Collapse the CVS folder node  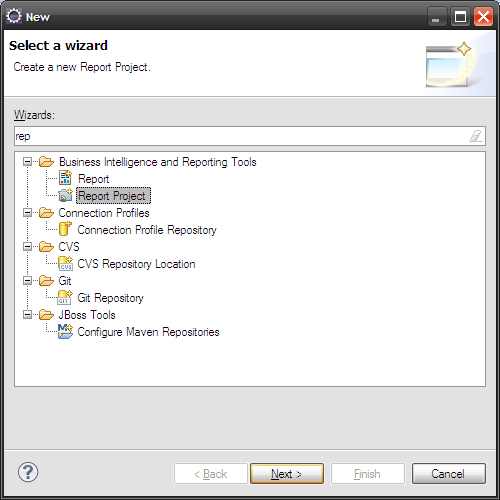tap(27, 247)
